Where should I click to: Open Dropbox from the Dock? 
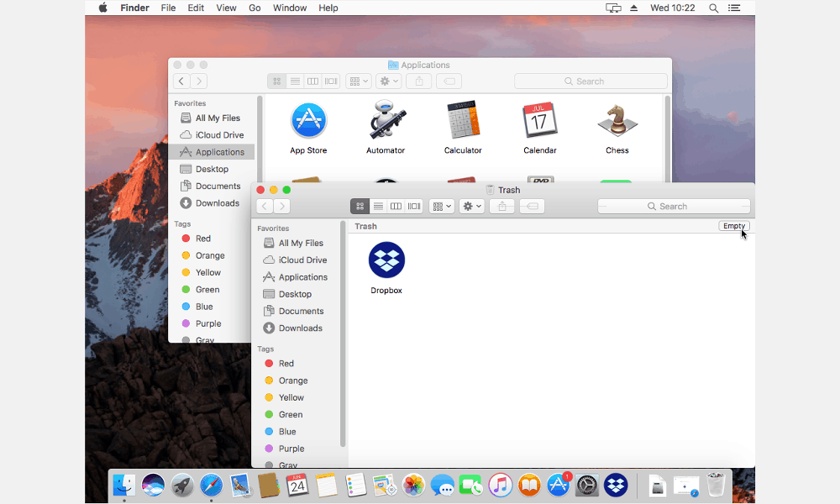click(x=616, y=486)
